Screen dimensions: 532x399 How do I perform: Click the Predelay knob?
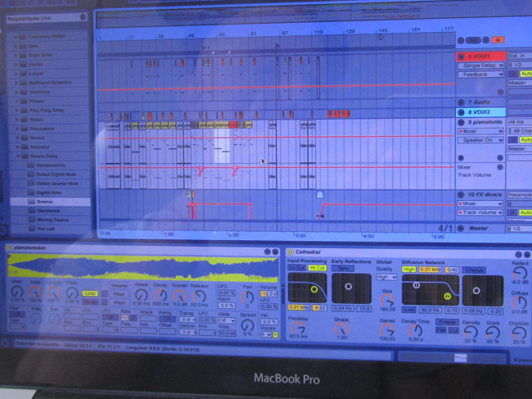point(298,328)
